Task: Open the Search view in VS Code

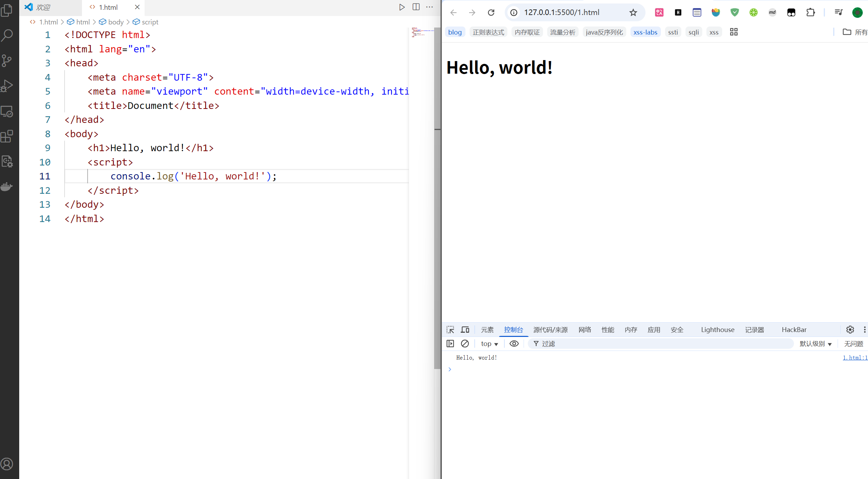Action: (x=7, y=35)
